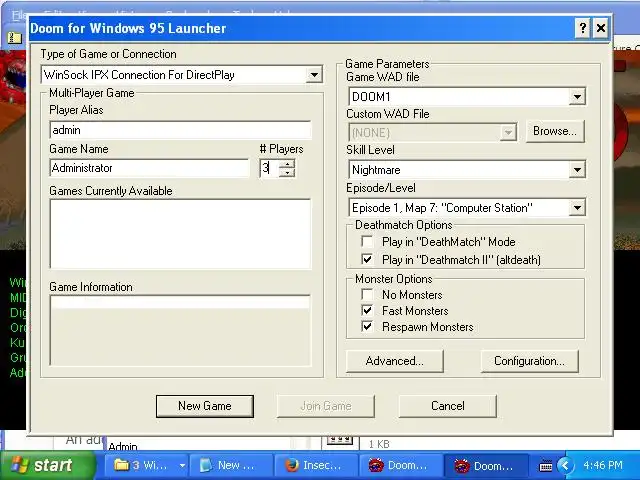This screenshot has height=480, width=640.
Task: Cancel the launcher dialog
Action: pos(448,406)
